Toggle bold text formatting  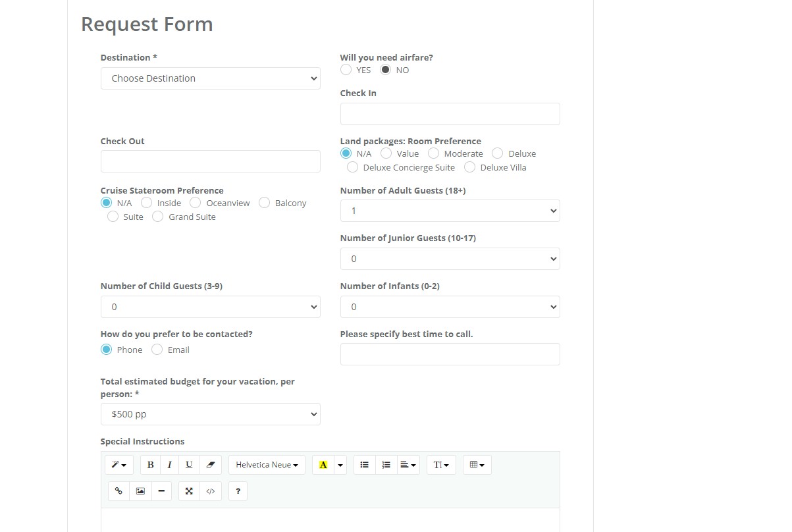[149, 464]
